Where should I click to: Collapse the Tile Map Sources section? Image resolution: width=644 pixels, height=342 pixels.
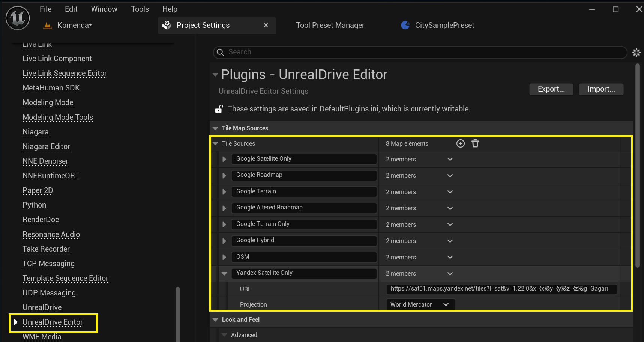click(x=215, y=128)
